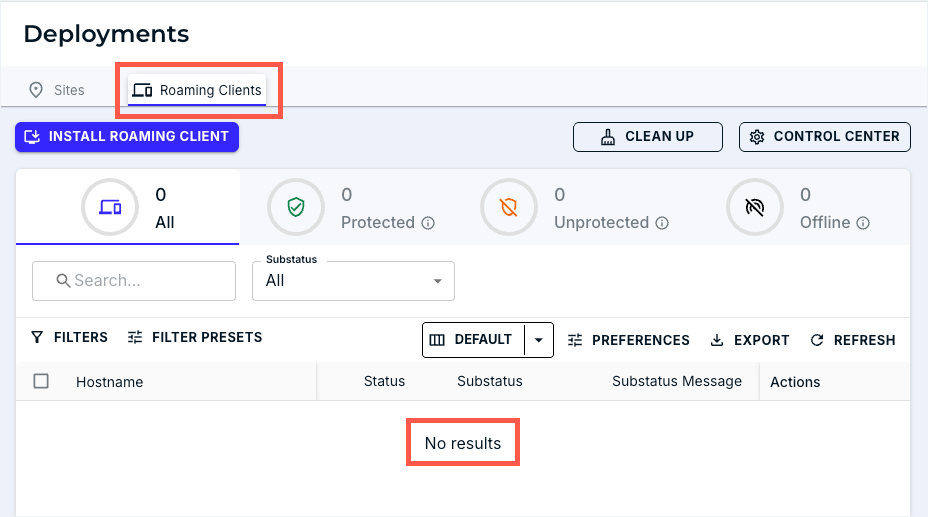Open the Filter Presets menu
Image resolution: width=928 pixels, height=517 pixels.
tap(195, 338)
